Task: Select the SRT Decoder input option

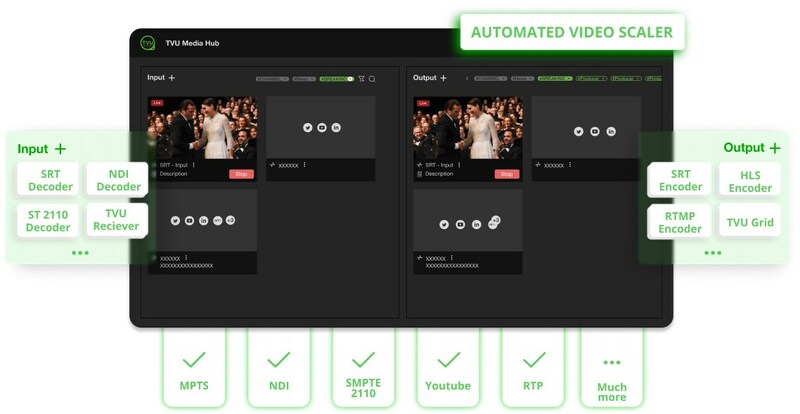Action: click(50, 180)
